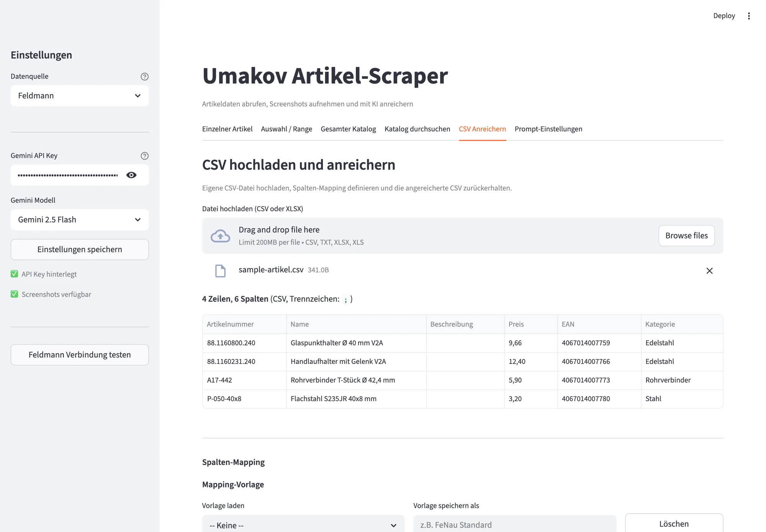Image resolution: width=766 pixels, height=532 pixels.
Task: Click Browse files button
Action: pyautogui.click(x=686, y=236)
